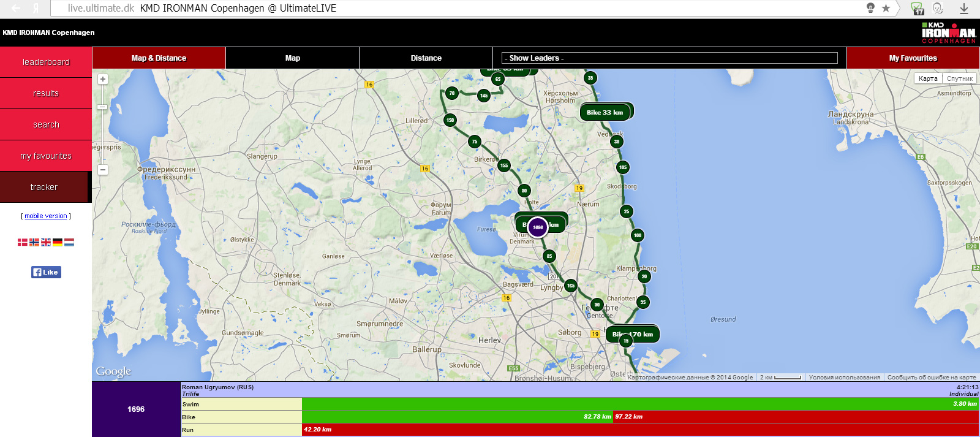Screen dimensions: 980x437
Task: Select the German flag language
Action: 58,242
